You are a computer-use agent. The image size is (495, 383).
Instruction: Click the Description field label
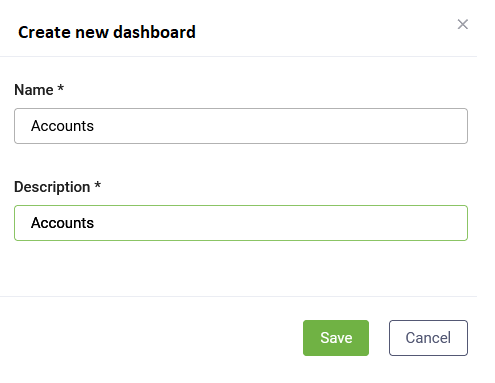tap(52, 187)
